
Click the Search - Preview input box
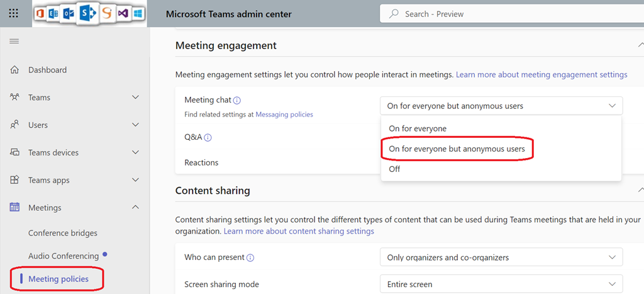509,14
